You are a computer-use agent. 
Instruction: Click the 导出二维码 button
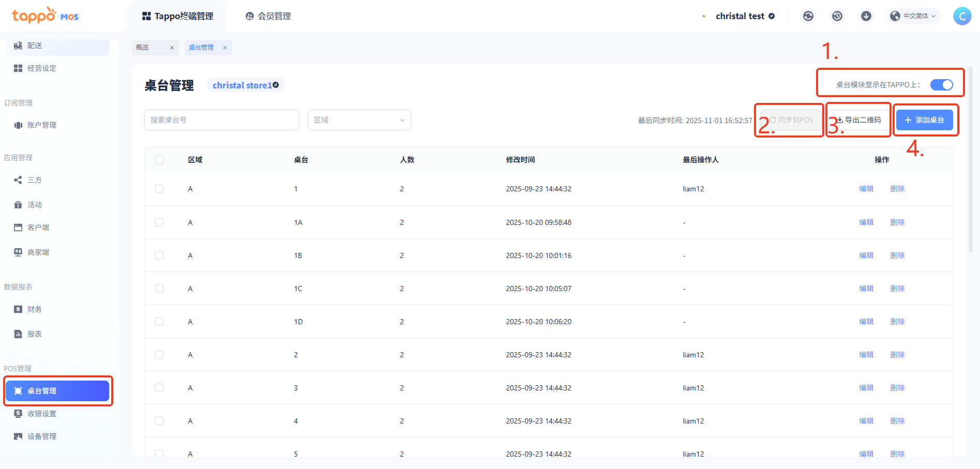pos(858,120)
